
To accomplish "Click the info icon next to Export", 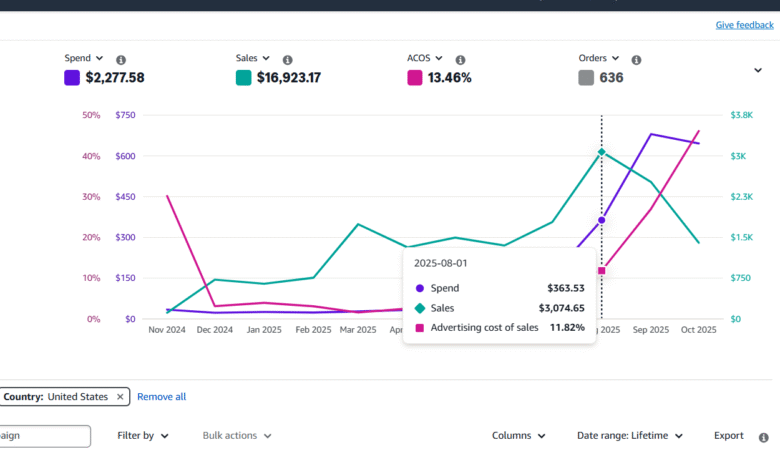I will pyautogui.click(x=764, y=437).
